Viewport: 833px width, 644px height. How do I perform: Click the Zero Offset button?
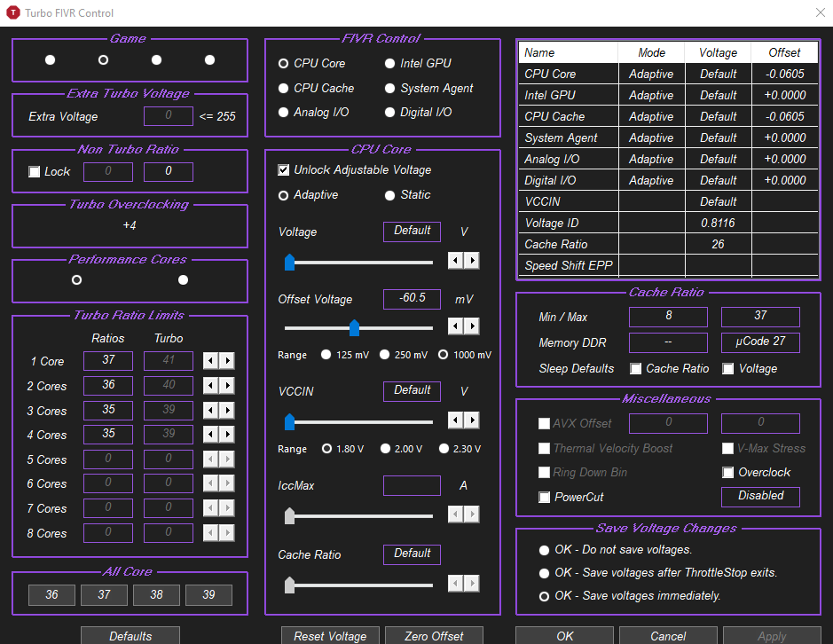click(x=434, y=635)
